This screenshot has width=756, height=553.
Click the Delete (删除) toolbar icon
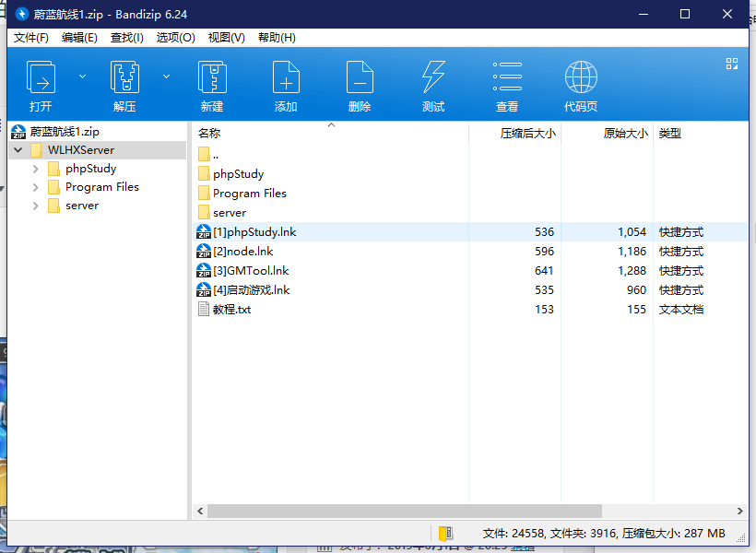(360, 77)
